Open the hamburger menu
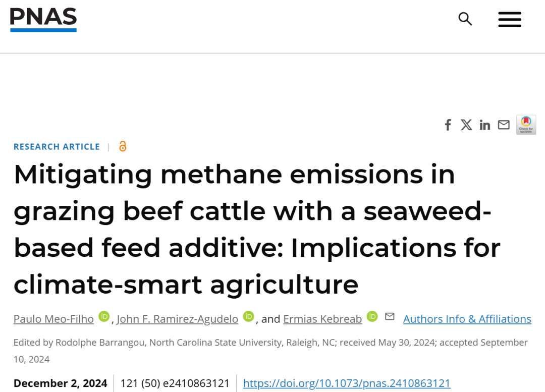This screenshot has width=545, height=392. click(510, 20)
